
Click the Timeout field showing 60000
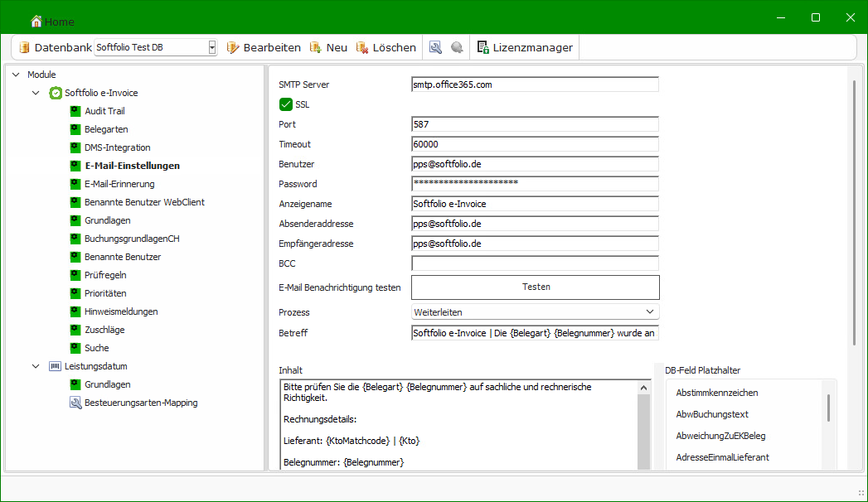(x=535, y=144)
